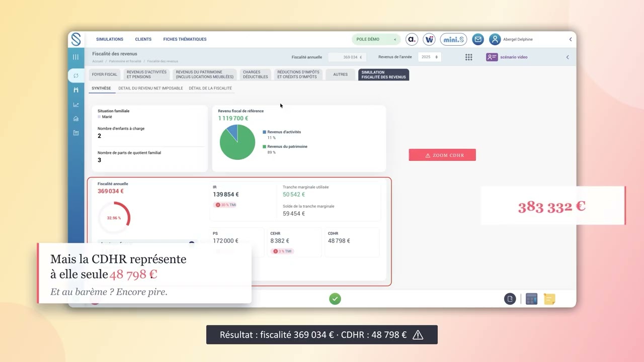Click the red Fiscalité annuelle 369 034 € total
The image size is (644, 362).
tap(111, 191)
